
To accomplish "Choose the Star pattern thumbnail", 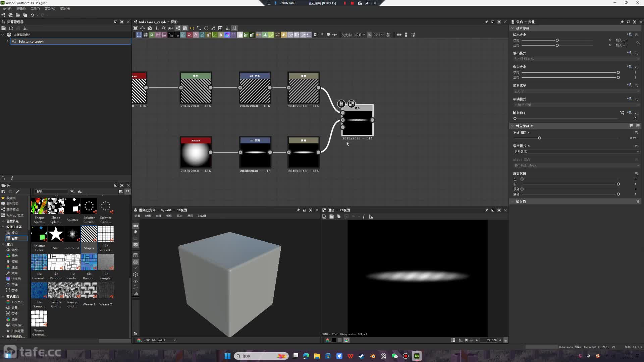I will 56,234.
